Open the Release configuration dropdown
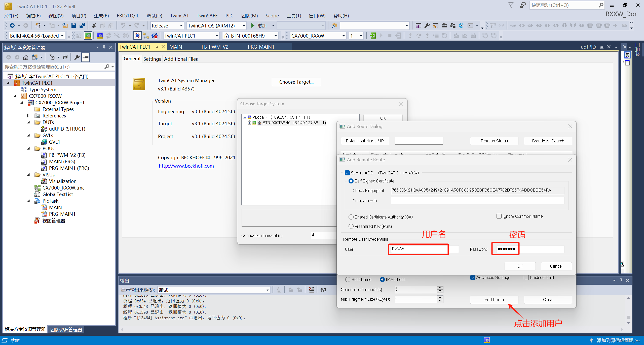Viewport: 644px width, 345px height. pos(181,26)
